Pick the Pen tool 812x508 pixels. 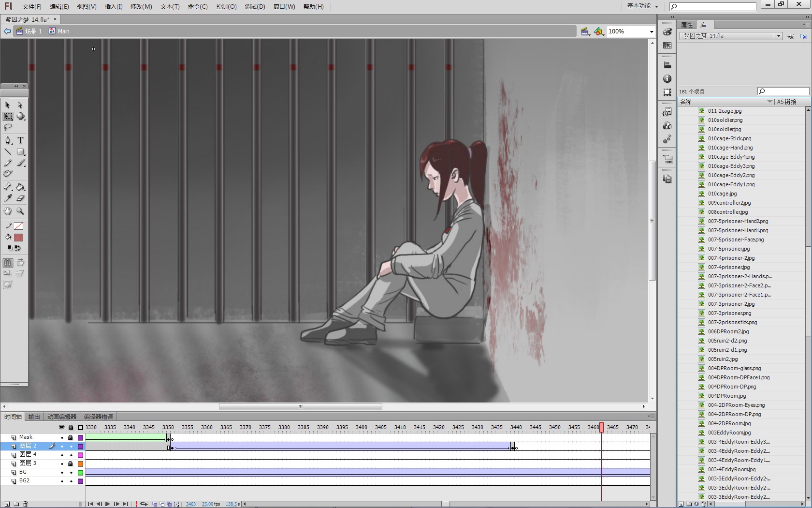pyautogui.click(x=8, y=140)
